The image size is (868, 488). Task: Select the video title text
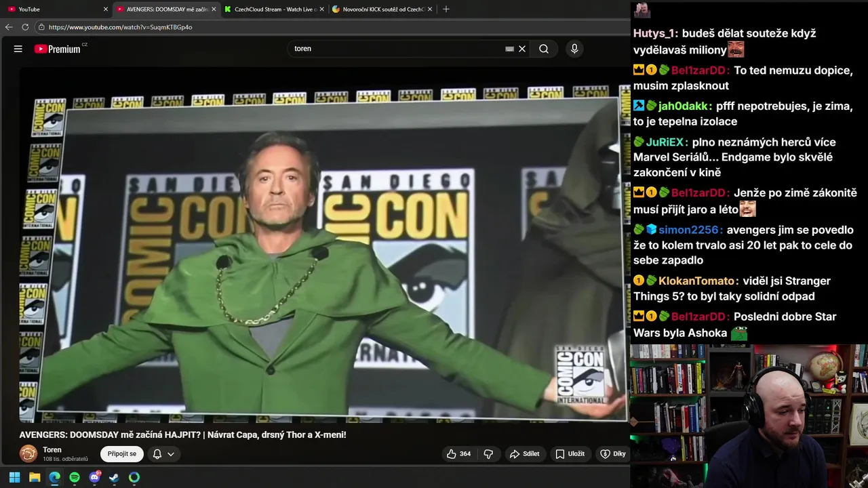(x=182, y=434)
